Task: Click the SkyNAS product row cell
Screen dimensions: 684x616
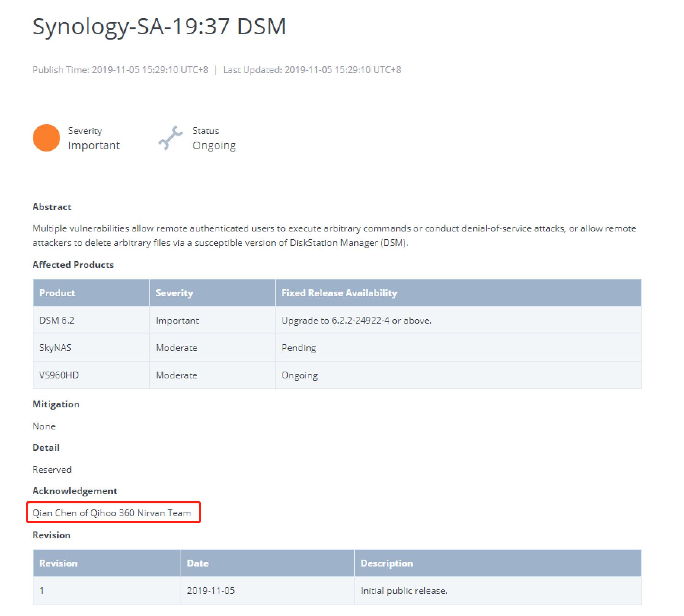Action: pos(55,348)
